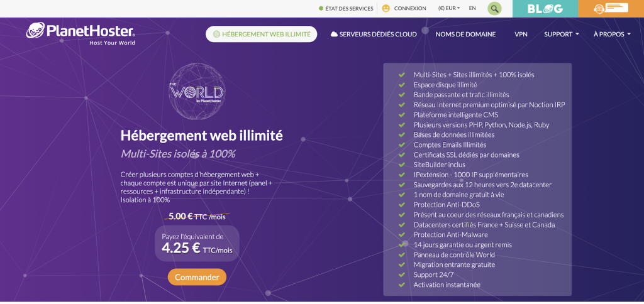Image resolution: width=644 pixels, height=304 pixels.
Task: Select Hébergement web illimité menu item
Action: (x=261, y=35)
